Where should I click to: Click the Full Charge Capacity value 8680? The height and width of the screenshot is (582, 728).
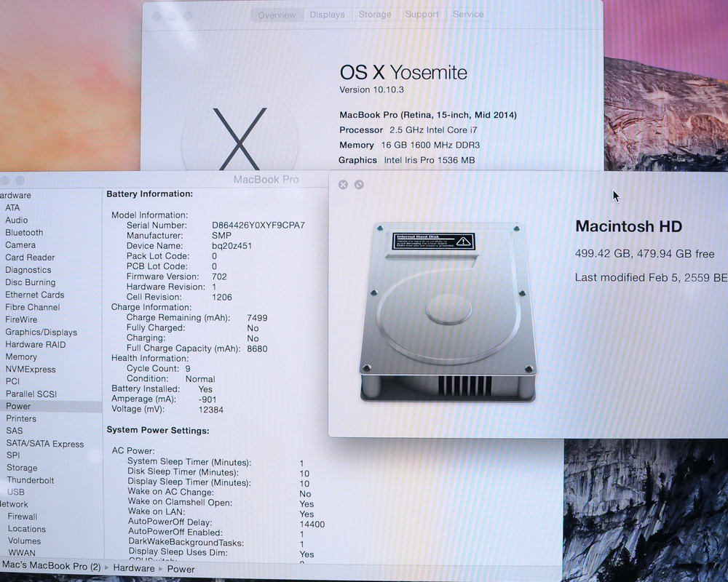[x=257, y=349]
